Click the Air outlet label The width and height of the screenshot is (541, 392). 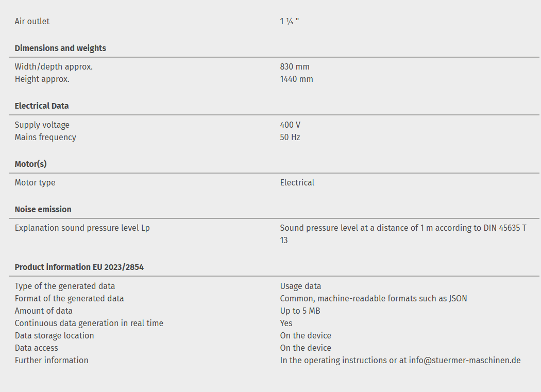point(32,21)
